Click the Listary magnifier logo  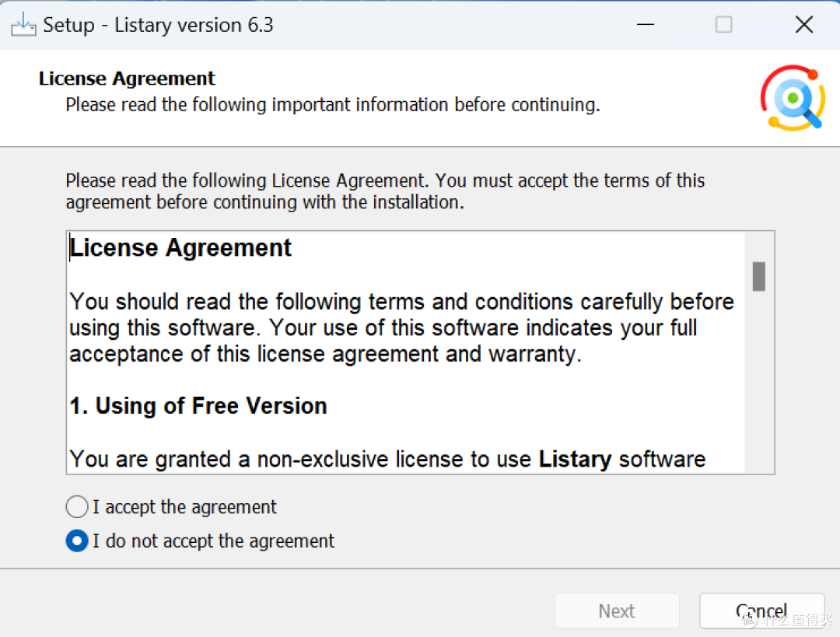point(793,98)
